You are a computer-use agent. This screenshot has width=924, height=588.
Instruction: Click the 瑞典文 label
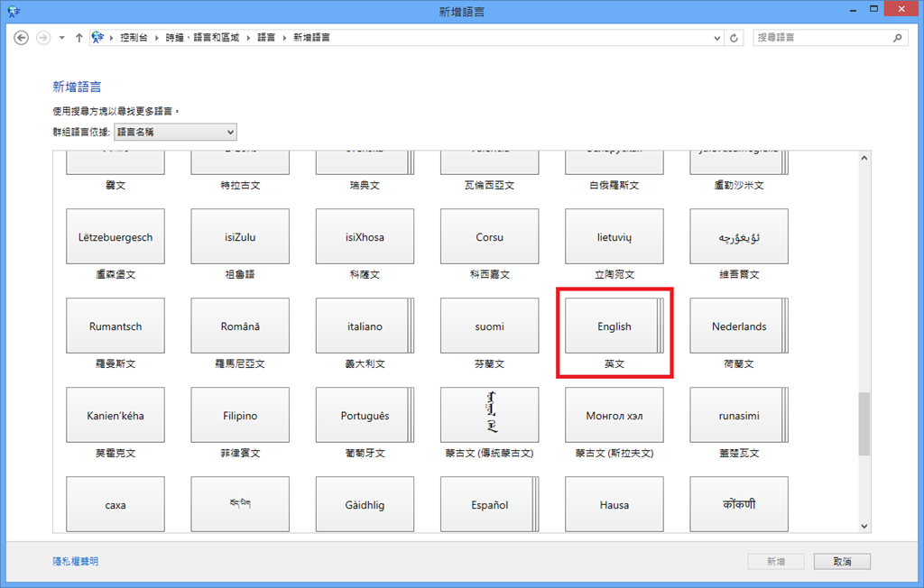(365, 186)
